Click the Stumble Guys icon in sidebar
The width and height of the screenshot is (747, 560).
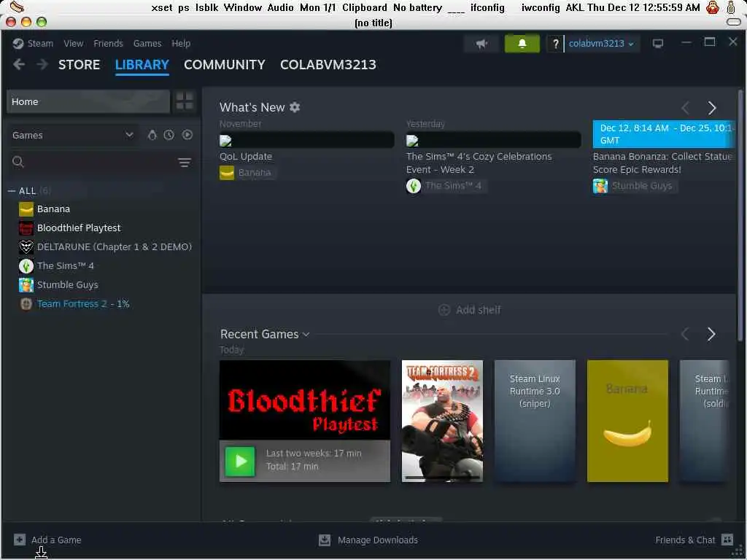point(26,285)
